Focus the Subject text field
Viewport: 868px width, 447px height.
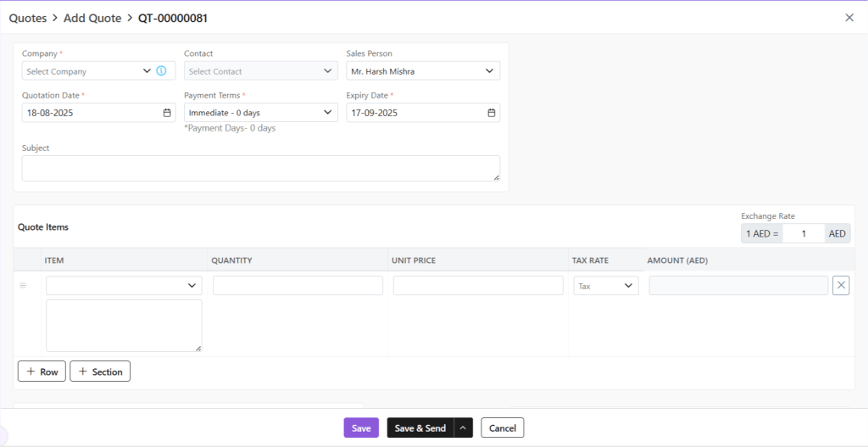click(260, 168)
